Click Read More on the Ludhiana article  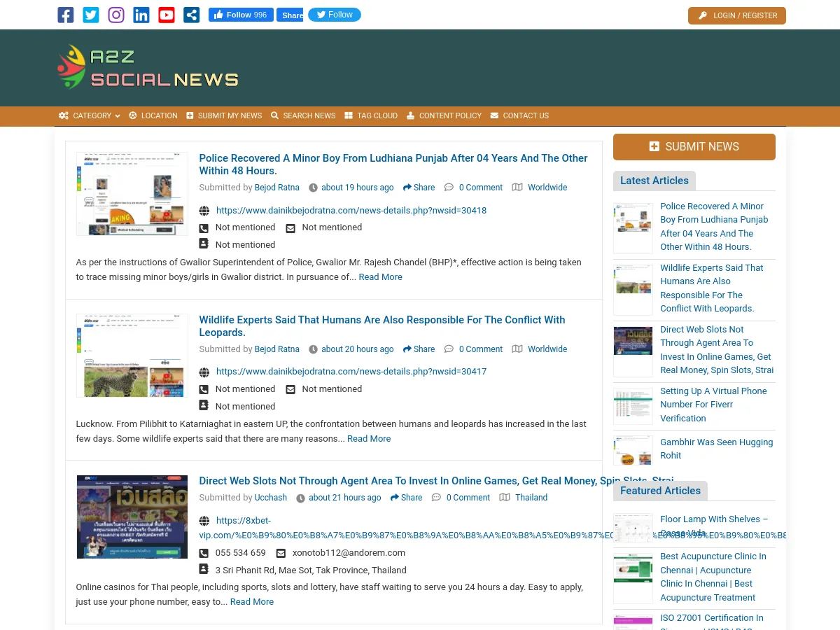coord(380,276)
